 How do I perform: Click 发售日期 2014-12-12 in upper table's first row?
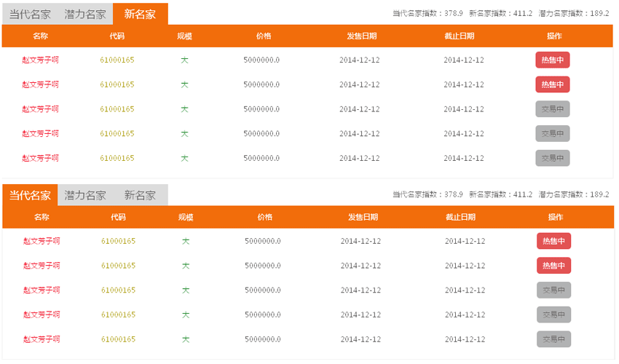359,60
